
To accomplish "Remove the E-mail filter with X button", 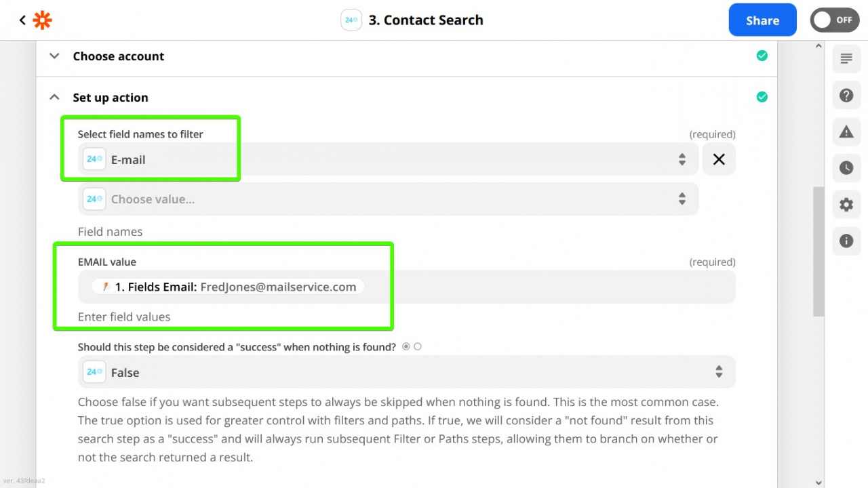I will (x=719, y=159).
